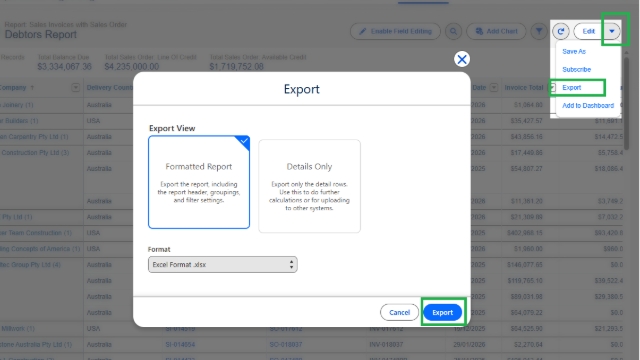Choose Save As from the menu
This screenshot has width=640, height=360.
click(x=574, y=51)
